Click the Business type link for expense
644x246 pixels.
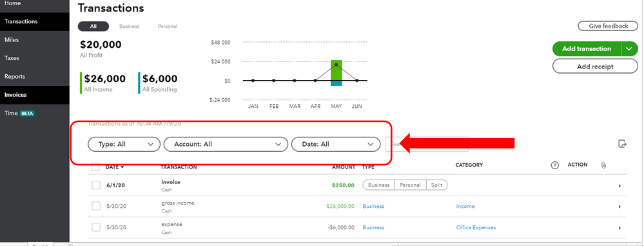click(x=373, y=227)
